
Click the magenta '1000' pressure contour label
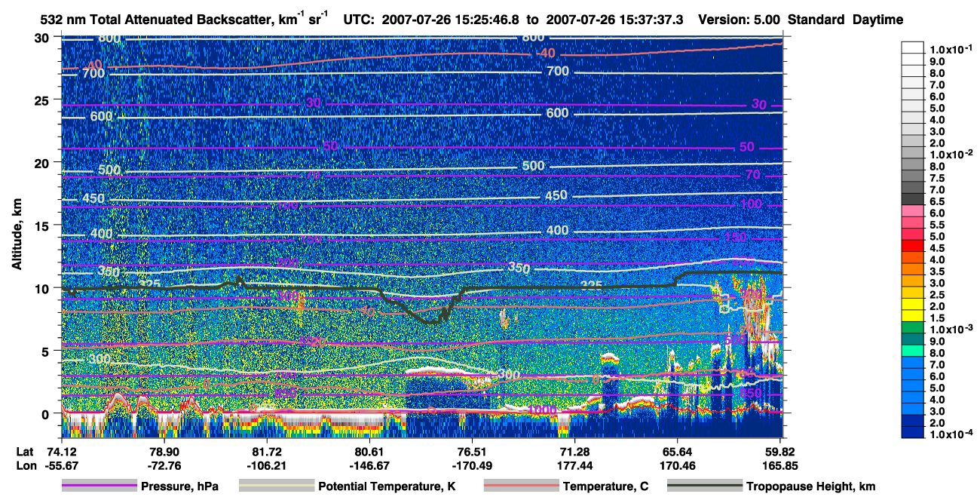[544, 409]
